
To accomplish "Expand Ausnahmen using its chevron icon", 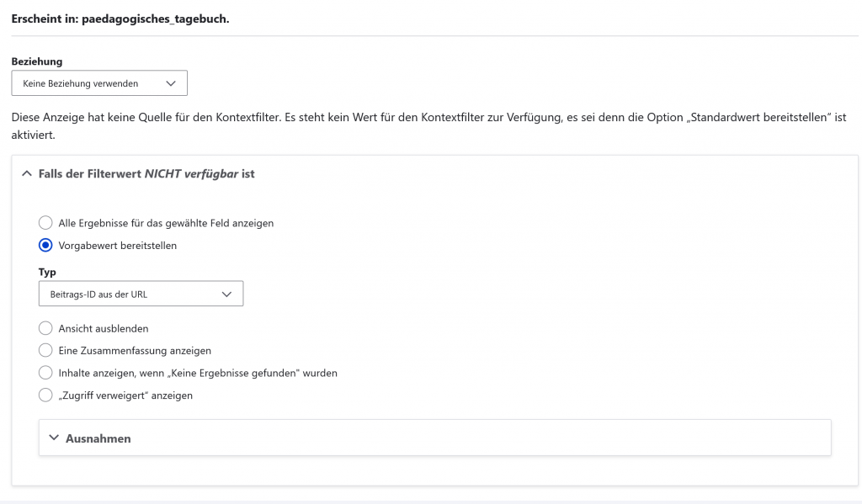I will pos(54,438).
